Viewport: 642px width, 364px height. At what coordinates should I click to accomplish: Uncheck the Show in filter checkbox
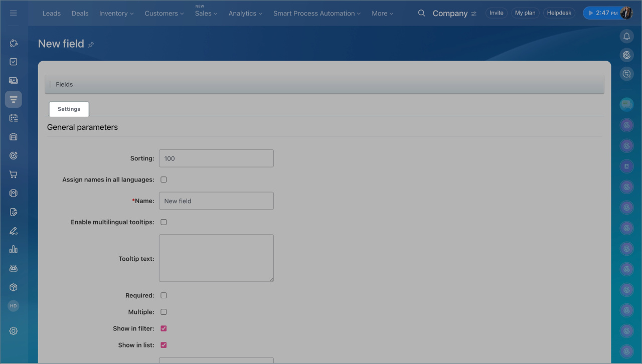click(164, 328)
